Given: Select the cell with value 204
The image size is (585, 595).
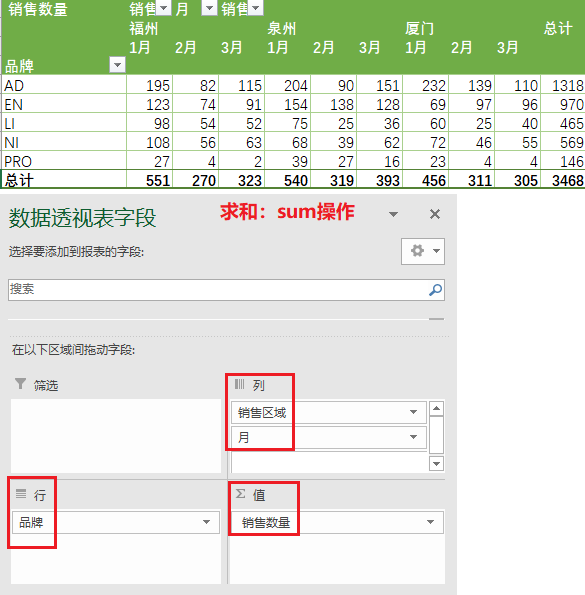Looking at the screenshot, I should tap(288, 85).
